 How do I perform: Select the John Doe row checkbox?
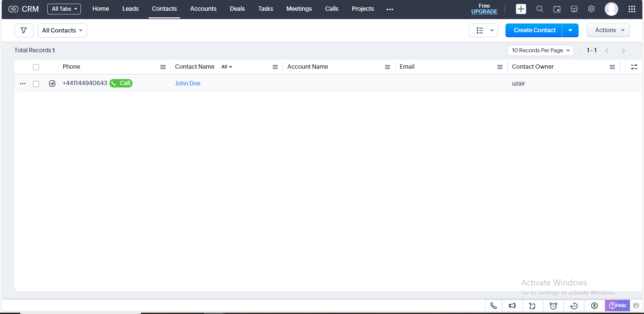pyautogui.click(x=36, y=84)
